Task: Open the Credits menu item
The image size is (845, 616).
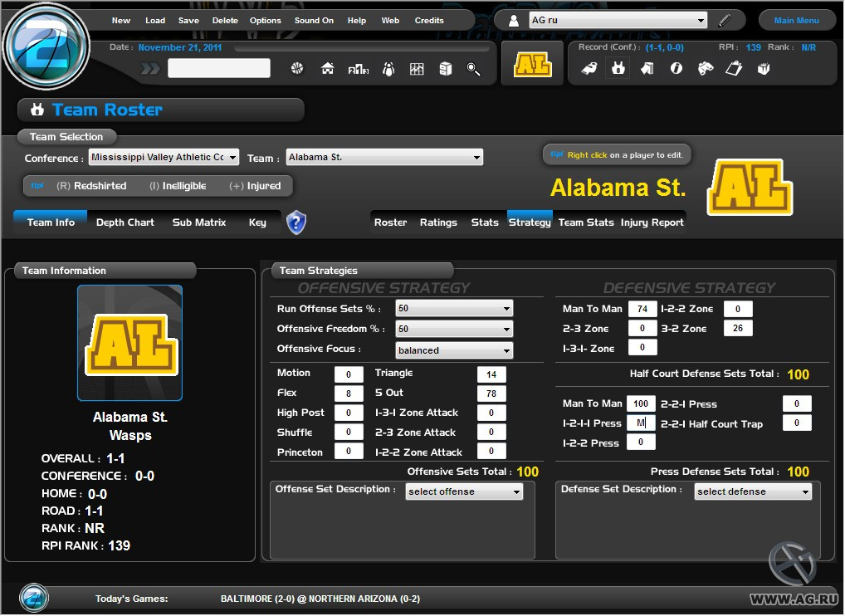Action: (429, 21)
